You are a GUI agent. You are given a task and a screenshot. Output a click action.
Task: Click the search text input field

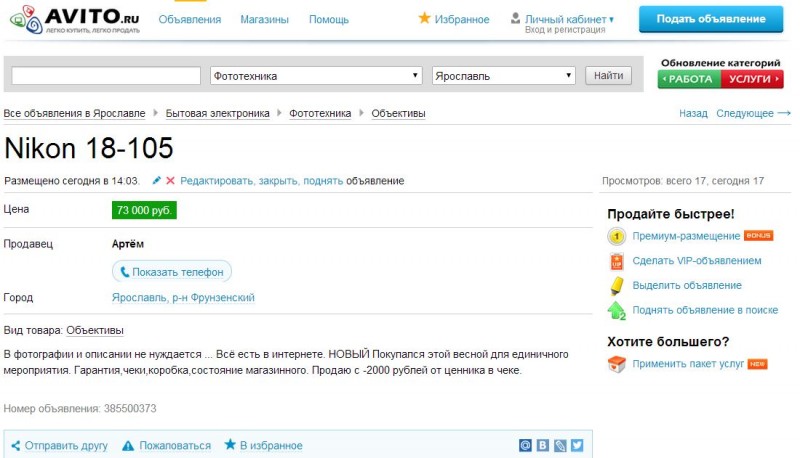106,76
